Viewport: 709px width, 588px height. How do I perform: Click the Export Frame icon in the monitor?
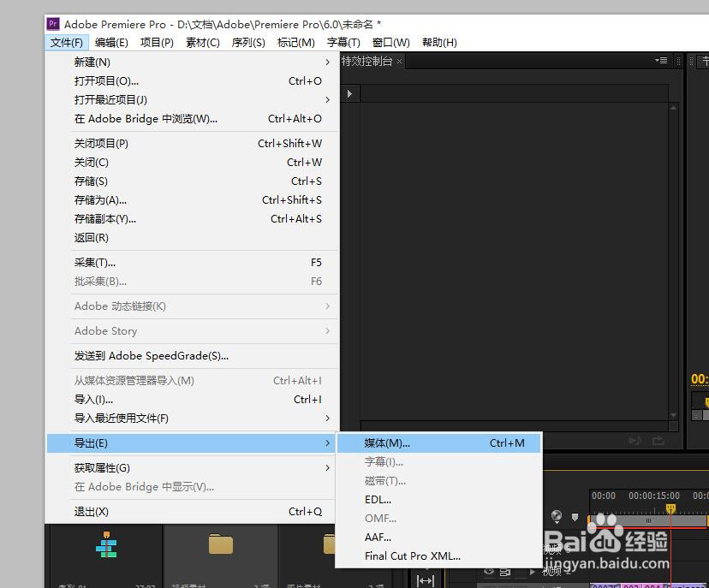point(658,440)
